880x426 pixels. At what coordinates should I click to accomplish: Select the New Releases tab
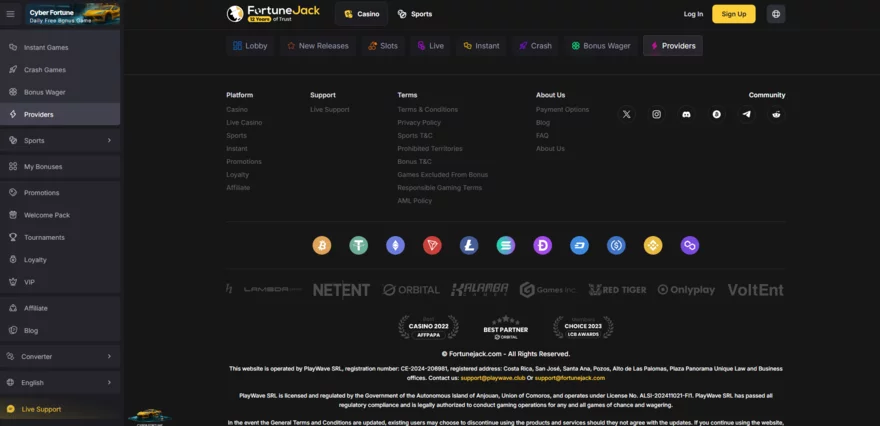(318, 46)
